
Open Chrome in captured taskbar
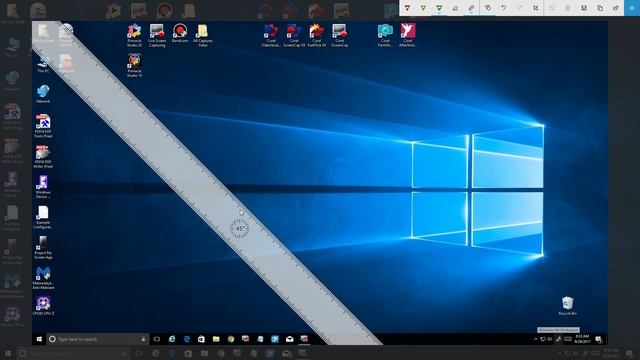pos(231,339)
